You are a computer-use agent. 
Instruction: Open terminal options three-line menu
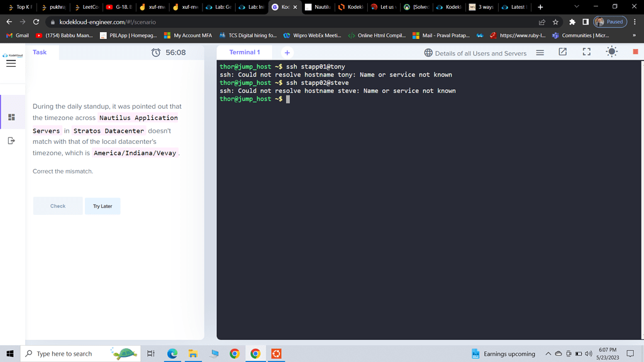(540, 53)
